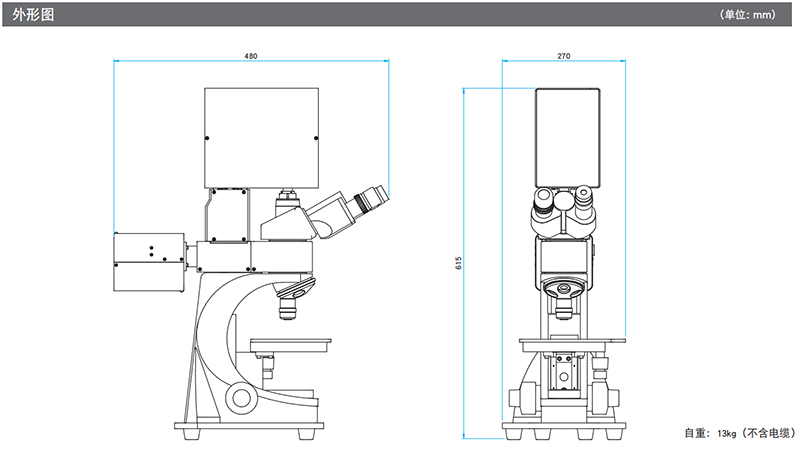Click the 480 width dimension label

[250, 56]
